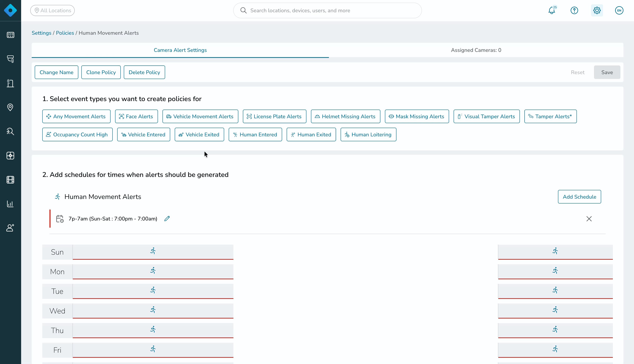The image size is (634, 364).
Task: Open the film strip sidebar icon
Action: (10, 180)
